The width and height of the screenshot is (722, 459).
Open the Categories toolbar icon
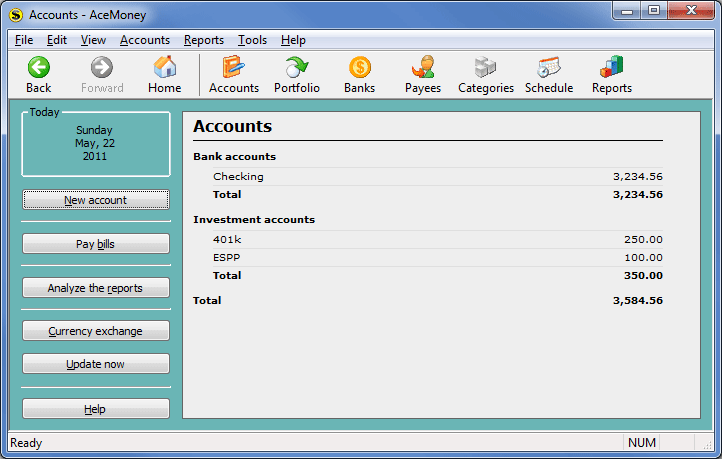485,67
